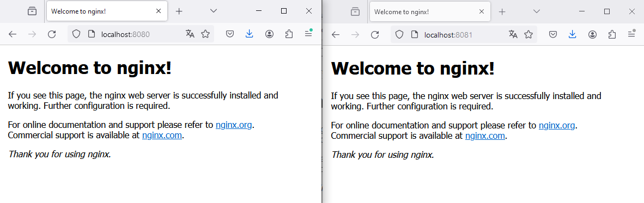Screen dimensions: 644x203
Task: Go forward in the localhost:8080 window
Action: point(32,34)
